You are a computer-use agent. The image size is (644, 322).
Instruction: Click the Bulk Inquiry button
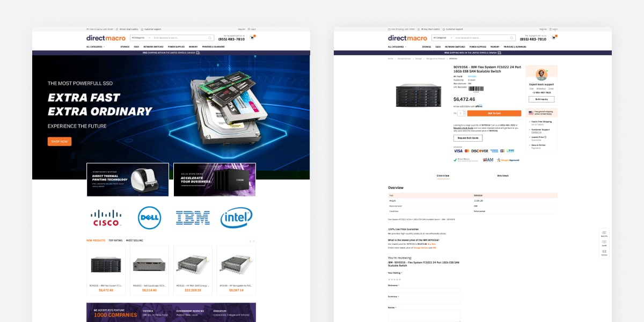click(541, 99)
